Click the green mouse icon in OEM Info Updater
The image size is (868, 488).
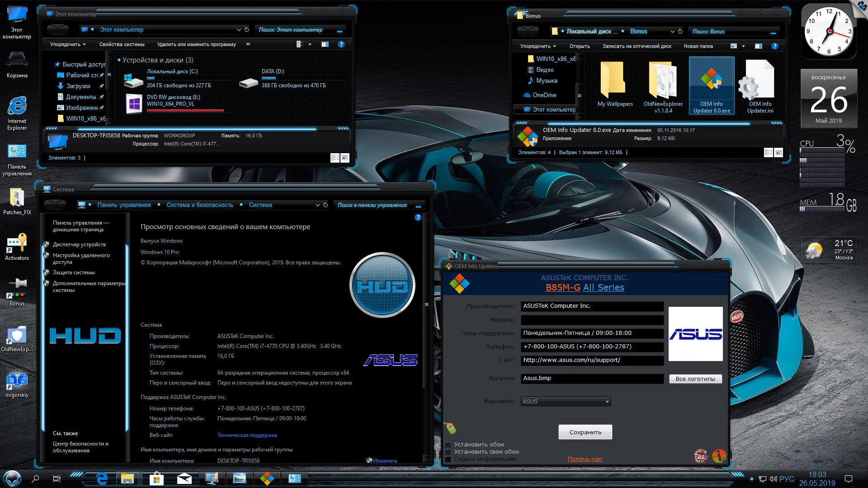[450, 427]
